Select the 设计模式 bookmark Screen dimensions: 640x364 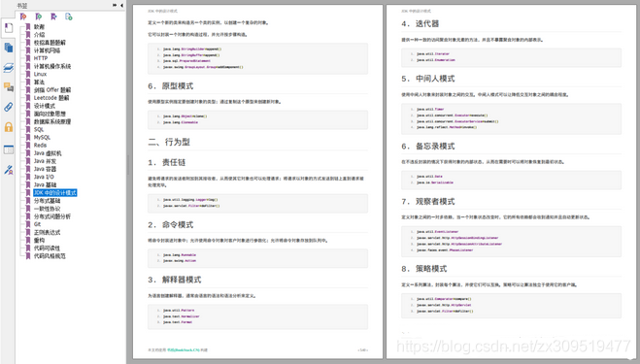[x=45, y=106]
